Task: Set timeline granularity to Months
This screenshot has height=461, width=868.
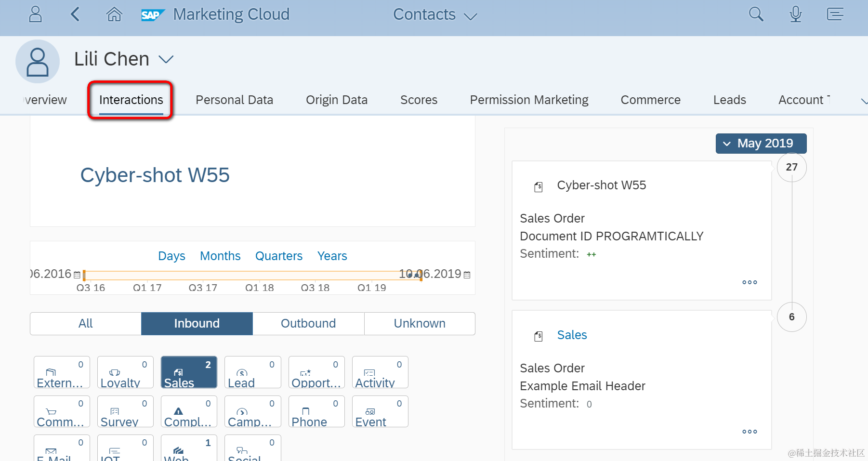Action: (220, 256)
